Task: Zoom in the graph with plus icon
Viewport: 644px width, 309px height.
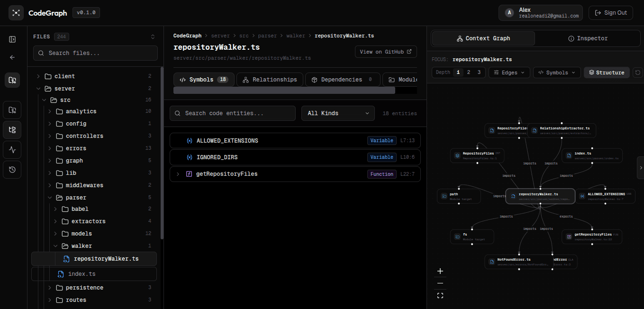Action: (x=440, y=271)
